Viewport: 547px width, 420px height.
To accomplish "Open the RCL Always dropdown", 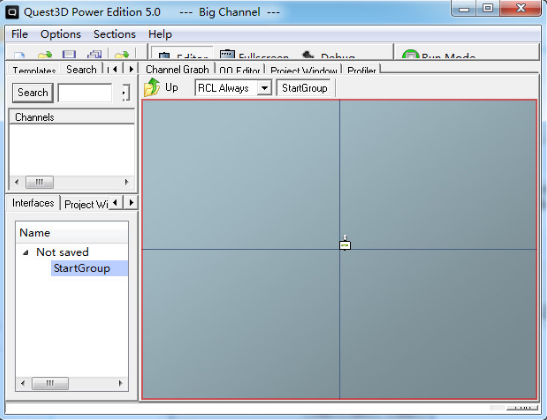I will tap(264, 88).
